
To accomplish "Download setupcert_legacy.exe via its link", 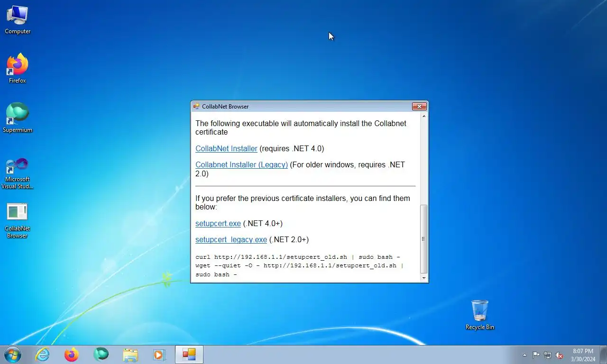I will pos(231,239).
